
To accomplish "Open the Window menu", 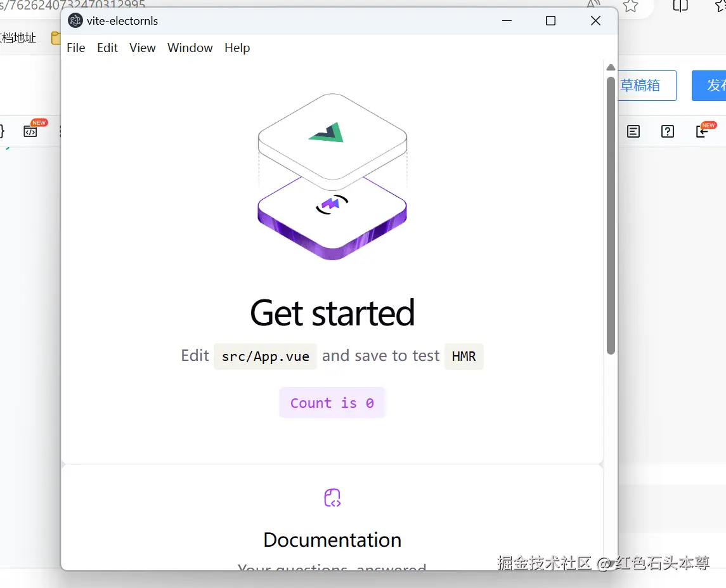I will click(190, 48).
